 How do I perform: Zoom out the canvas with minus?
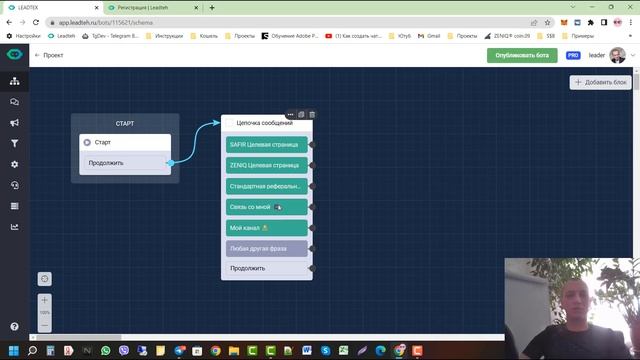[44, 325]
